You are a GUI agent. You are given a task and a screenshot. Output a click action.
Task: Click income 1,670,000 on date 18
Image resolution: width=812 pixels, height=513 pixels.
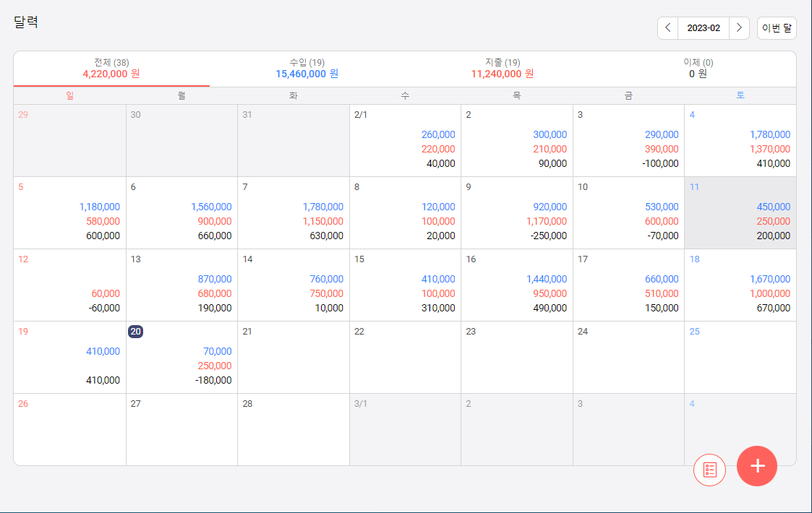coord(770,279)
